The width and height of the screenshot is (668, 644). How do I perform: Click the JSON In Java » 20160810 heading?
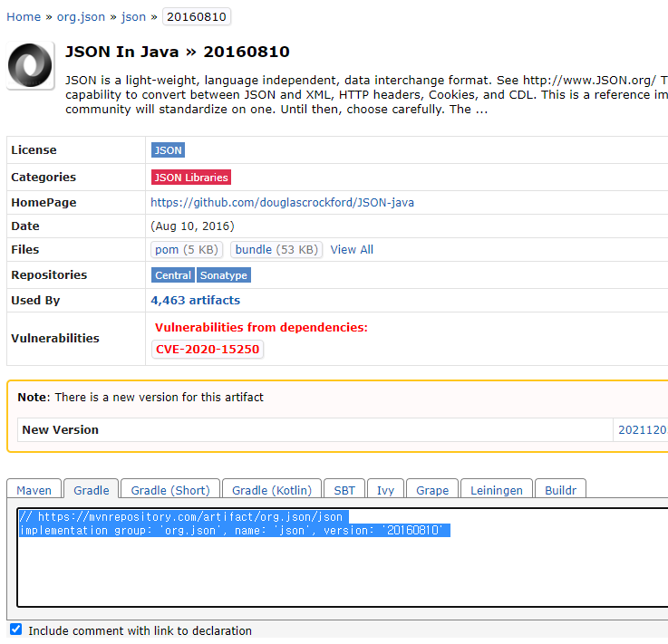pos(178,52)
